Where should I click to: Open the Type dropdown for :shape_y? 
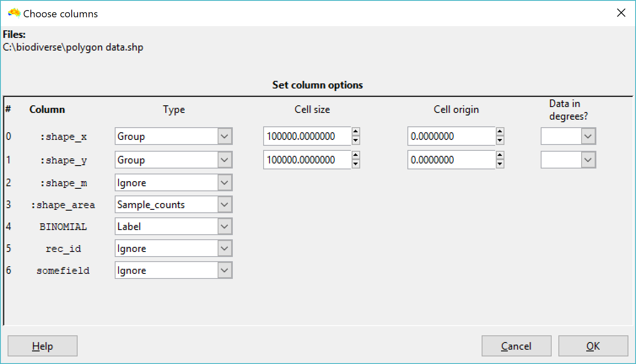[224, 160]
